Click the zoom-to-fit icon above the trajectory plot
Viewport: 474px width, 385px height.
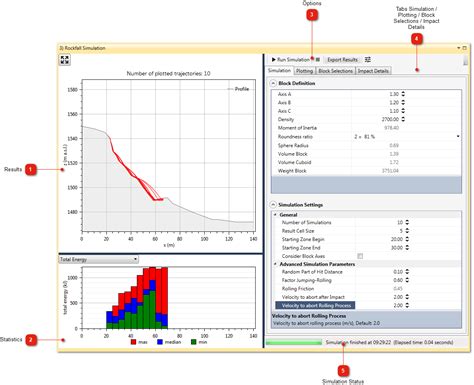(x=65, y=60)
